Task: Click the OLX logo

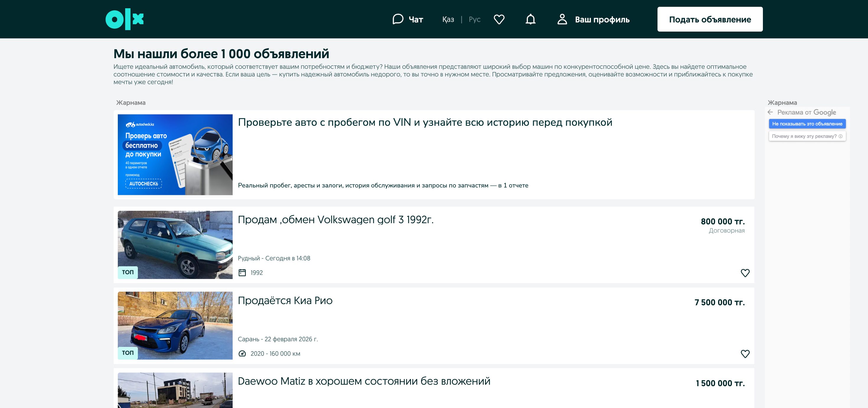Action: [x=124, y=19]
